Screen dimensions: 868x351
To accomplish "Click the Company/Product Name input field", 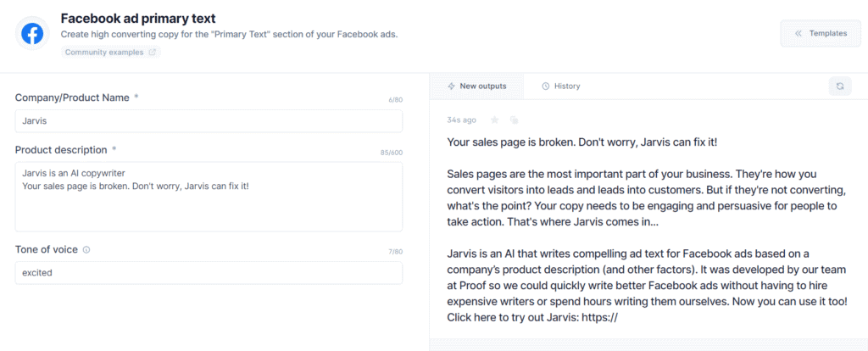I will (x=209, y=120).
